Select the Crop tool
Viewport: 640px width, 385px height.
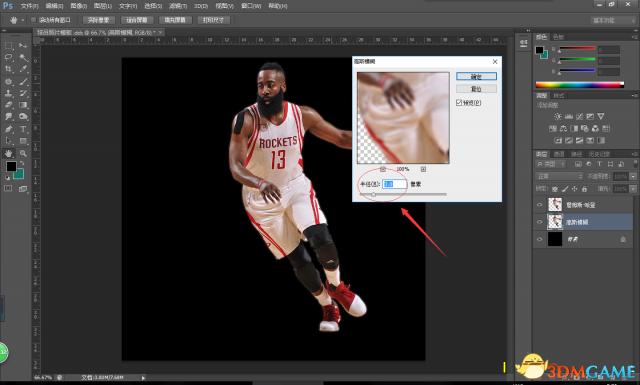click(9, 69)
